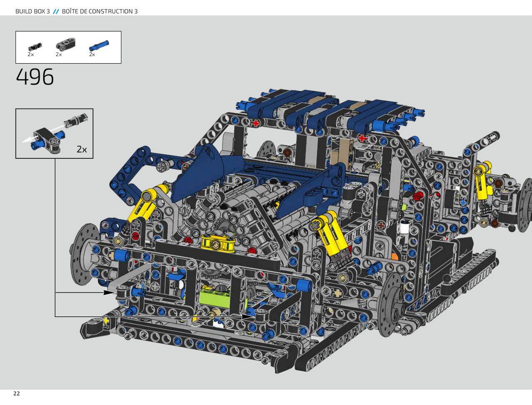Click the 2x label under the blue pin

(92, 54)
